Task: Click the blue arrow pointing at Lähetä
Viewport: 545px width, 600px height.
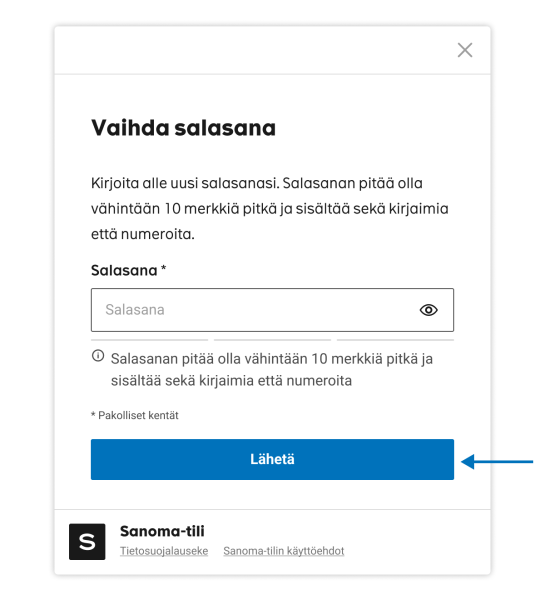Action: (x=497, y=461)
